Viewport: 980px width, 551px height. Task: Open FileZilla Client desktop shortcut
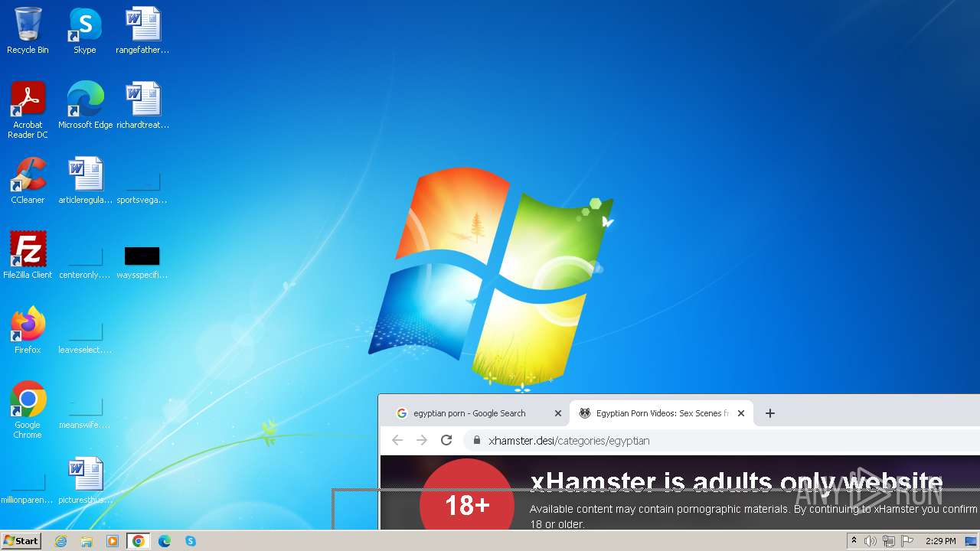(28, 256)
